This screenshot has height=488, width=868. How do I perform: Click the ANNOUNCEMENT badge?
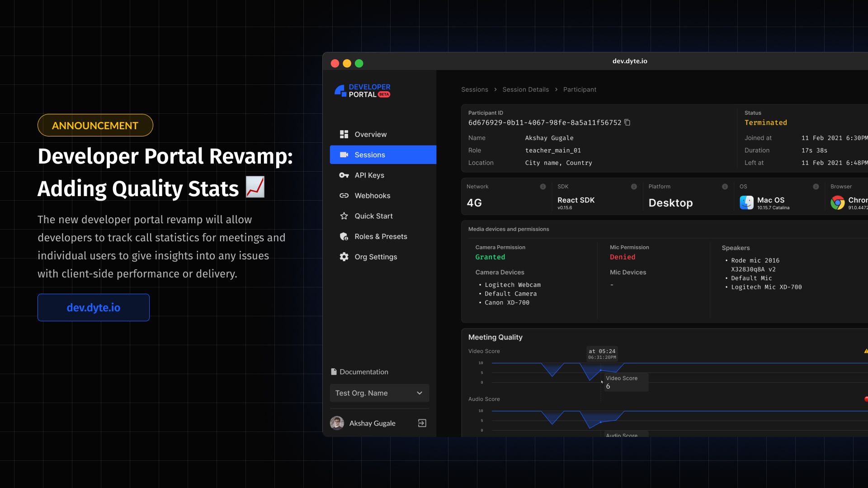tap(95, 125)
